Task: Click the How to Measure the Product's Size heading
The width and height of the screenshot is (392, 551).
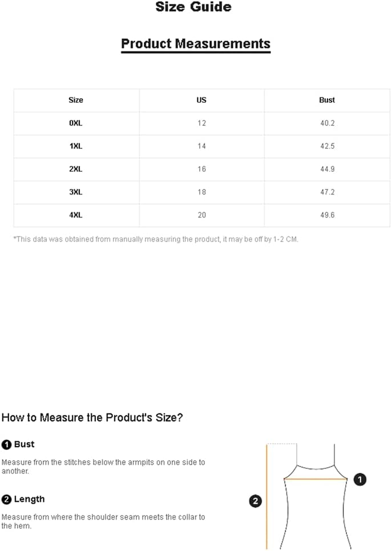Action: coord(92,417)
